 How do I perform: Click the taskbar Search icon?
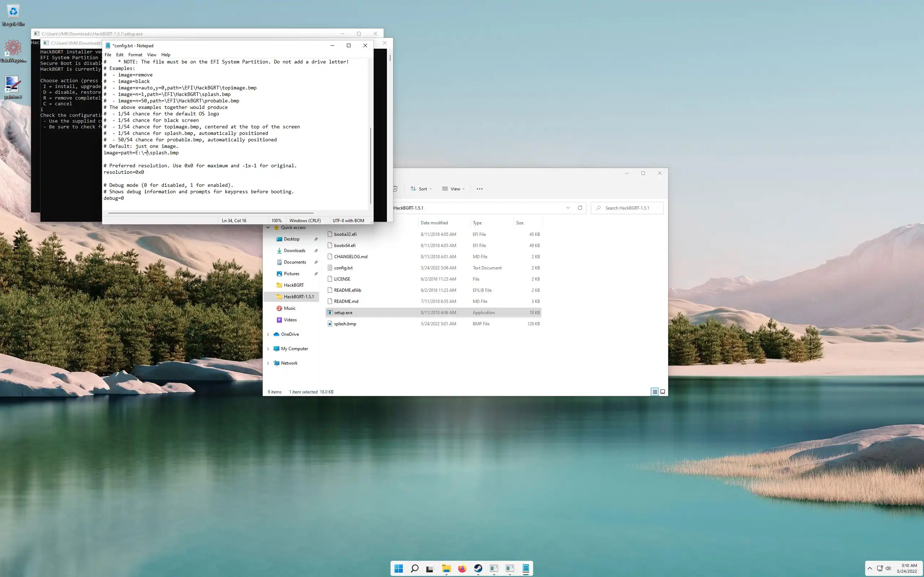(415, 569)
